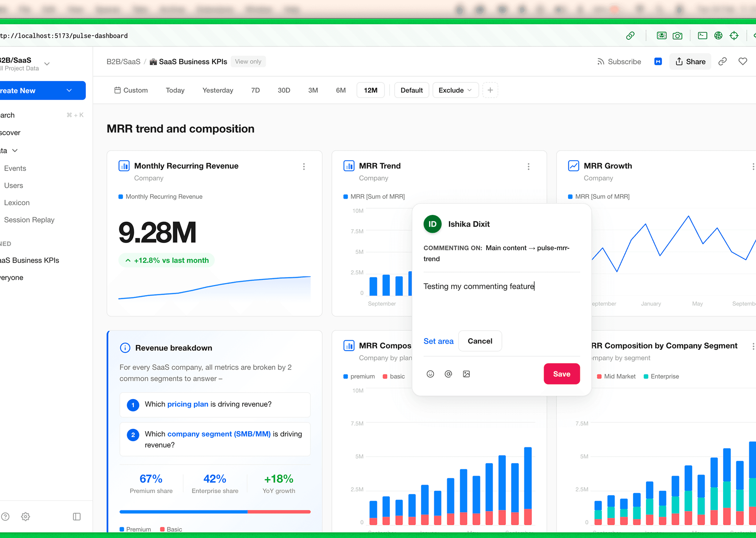This screenshot has height=538, width=756.
Task: Click the emoji picker icon in comment box
Action: click(x=430, y=374)
